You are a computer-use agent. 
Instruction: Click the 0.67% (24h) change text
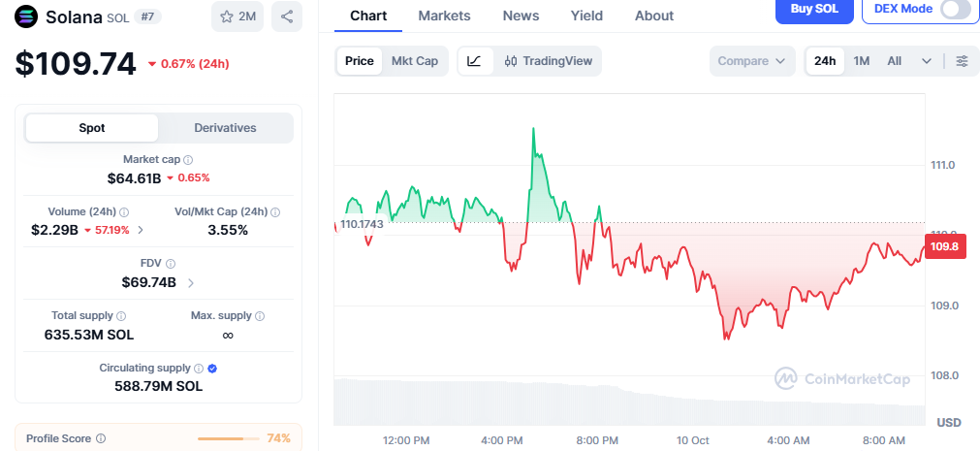[x=195, y=64]
